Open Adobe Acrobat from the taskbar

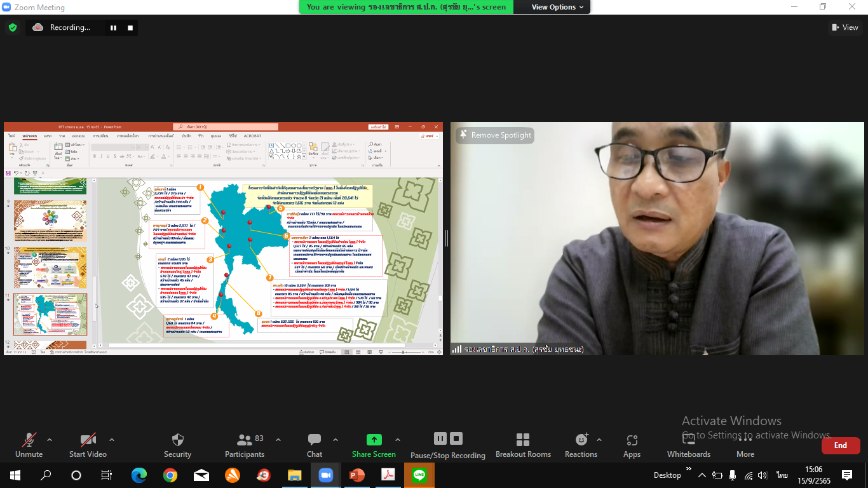pos(388,475)
